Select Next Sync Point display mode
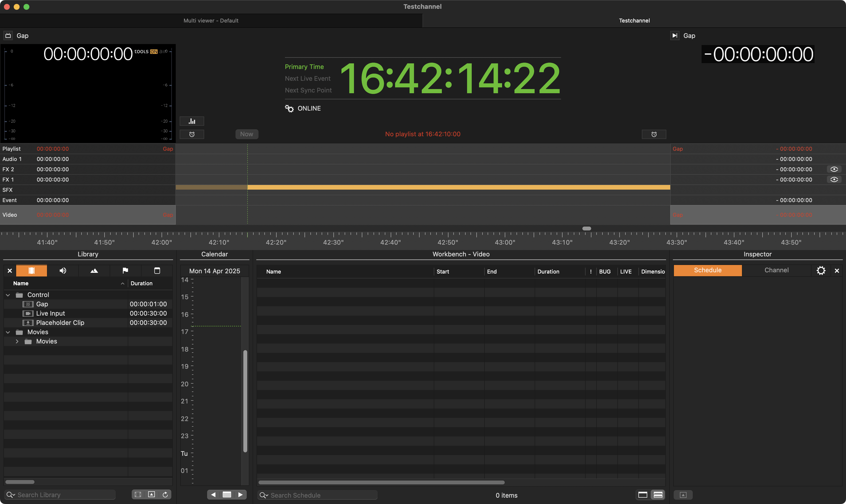The image size is (846, 504). pyautogui.click(x=308, y=90)
